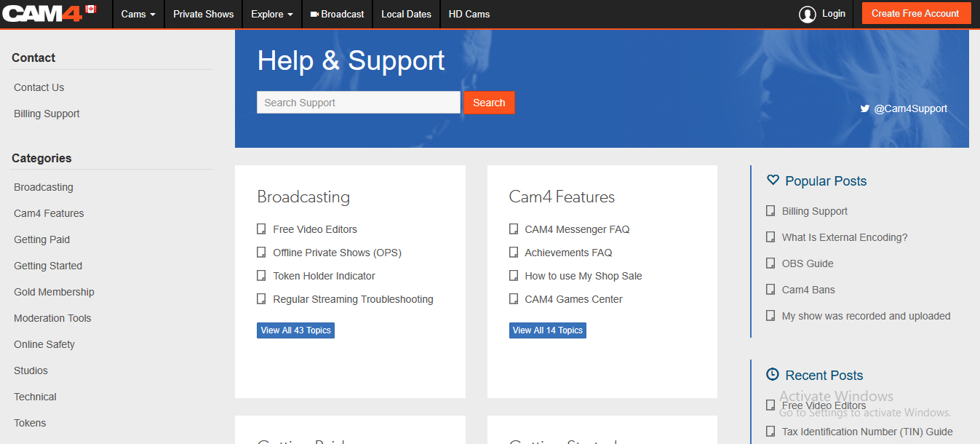The width and height of the screenshot is (980, 444).
Task: Go to Broadcast in the navigation bar
Action: click(337, 14)
